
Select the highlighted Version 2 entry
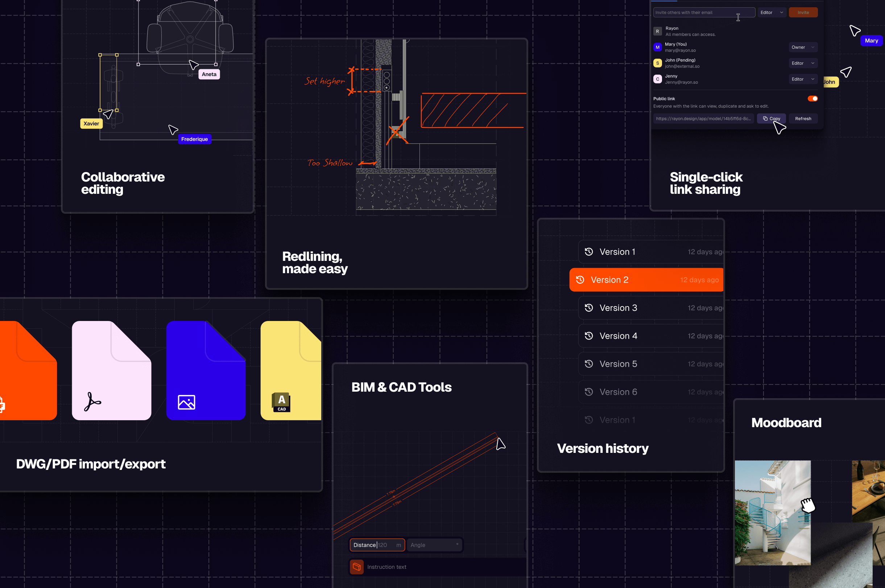pos(646,280)
